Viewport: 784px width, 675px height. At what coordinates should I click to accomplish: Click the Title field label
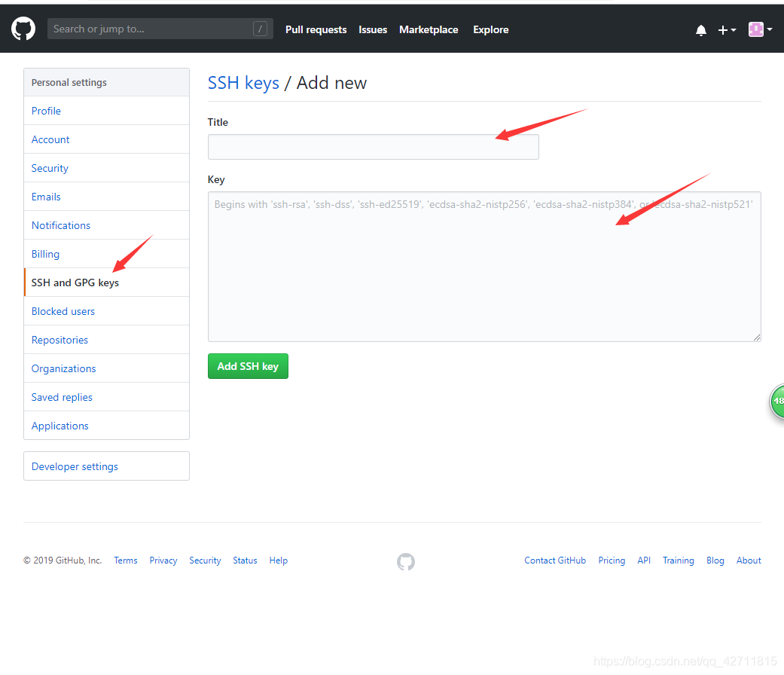[218, 122]
